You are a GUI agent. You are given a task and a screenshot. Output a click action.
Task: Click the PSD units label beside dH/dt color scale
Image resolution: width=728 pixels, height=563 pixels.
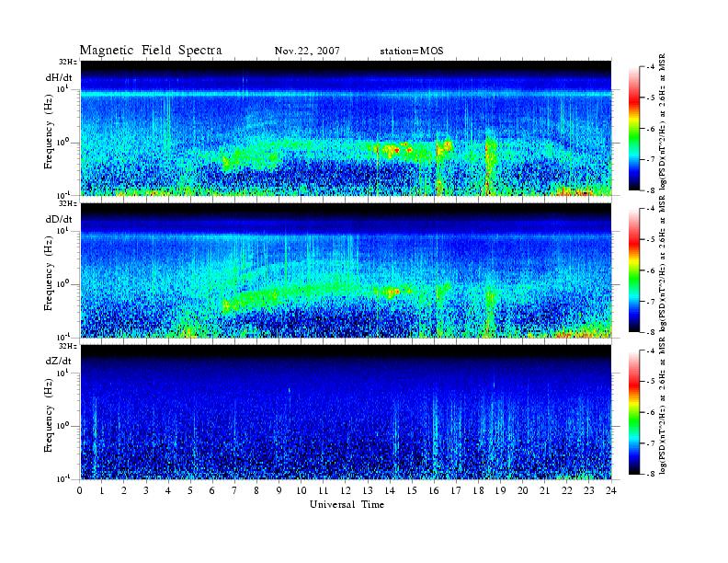pos(663,121)
